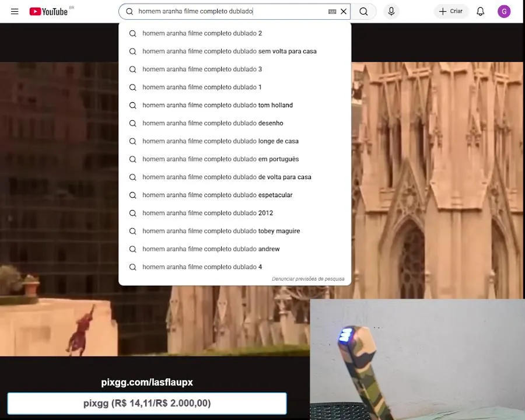Click search icon beside '2012' suggestion
The width and height of the screenshot is (525, 420).
click(x=133, y=213)
